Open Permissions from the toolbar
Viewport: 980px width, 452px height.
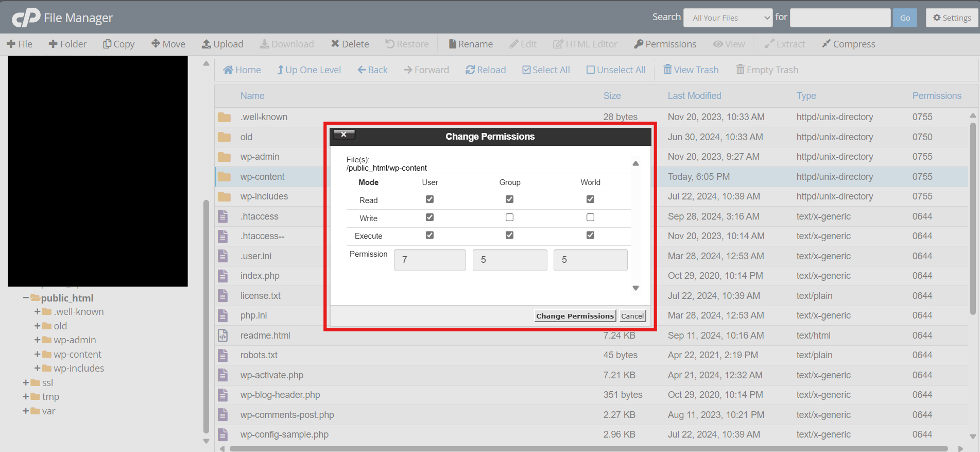coord(665,44)
